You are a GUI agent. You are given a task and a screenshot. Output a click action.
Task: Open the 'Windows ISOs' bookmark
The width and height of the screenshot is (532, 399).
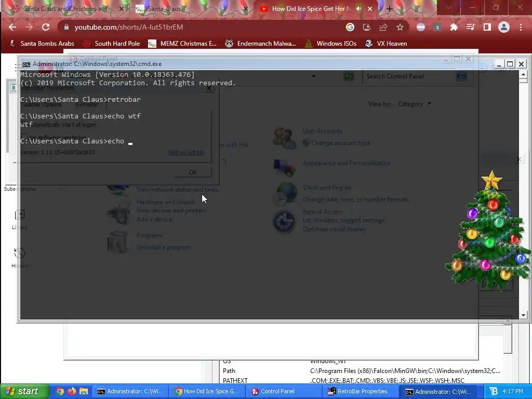coord(331,44)
